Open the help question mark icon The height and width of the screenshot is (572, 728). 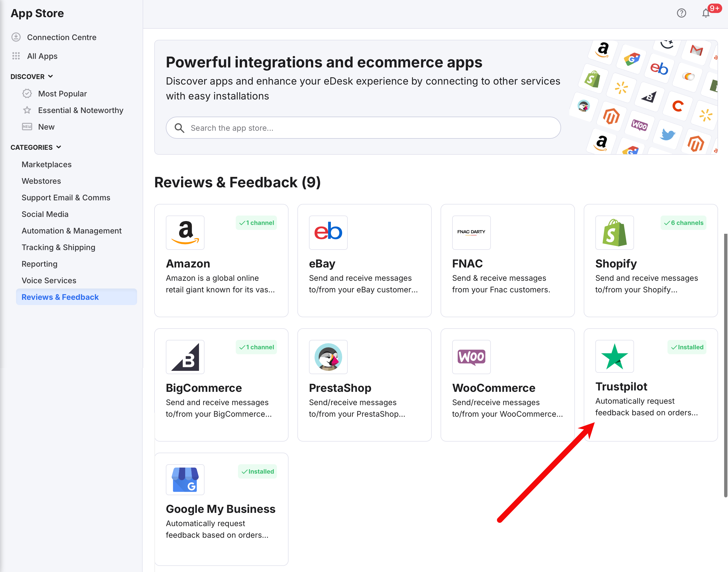click(681, 13)
